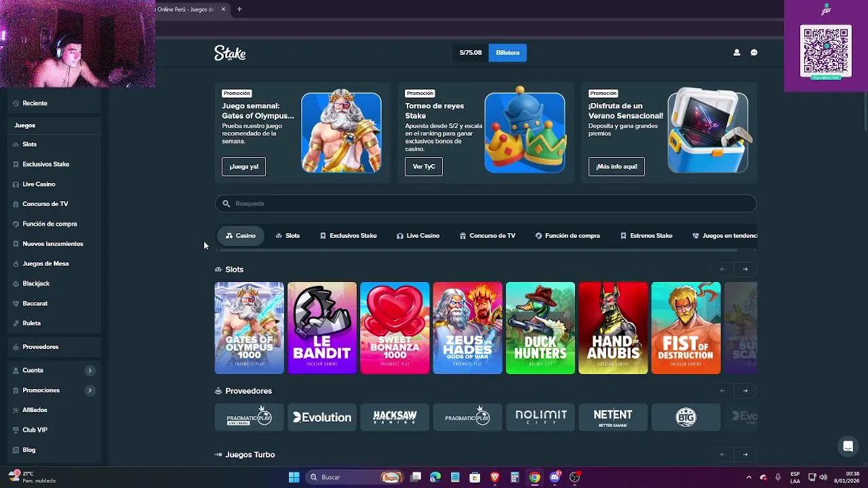Open Afiliados in the sidebar

pyautogui.click(x=54, y=410)
